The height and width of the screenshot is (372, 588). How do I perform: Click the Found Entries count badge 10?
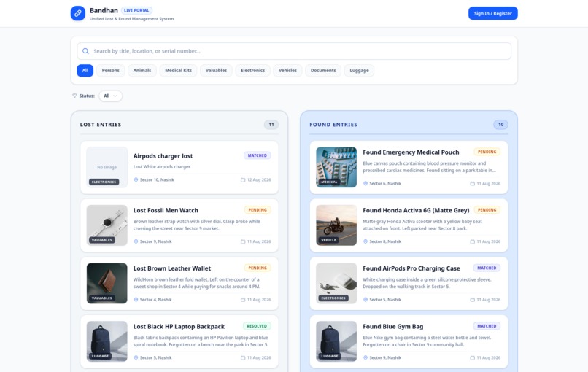coord(500,125)
